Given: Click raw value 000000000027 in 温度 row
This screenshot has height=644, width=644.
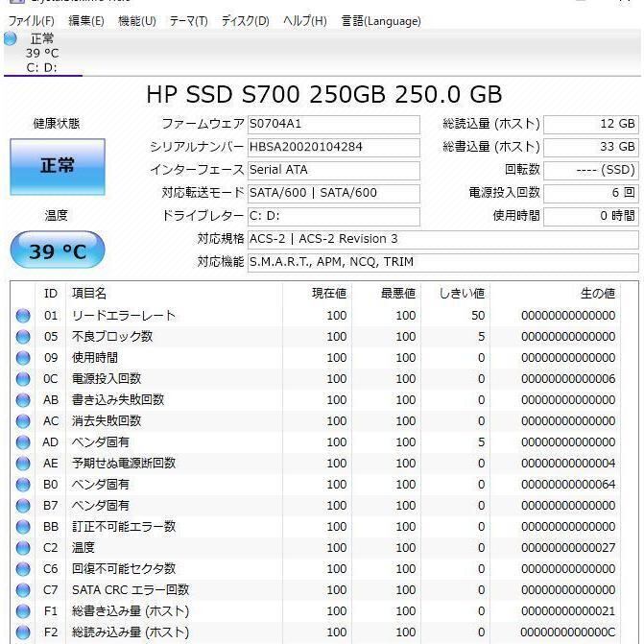Looking at the screenshot, I should (x=568, y=548).
